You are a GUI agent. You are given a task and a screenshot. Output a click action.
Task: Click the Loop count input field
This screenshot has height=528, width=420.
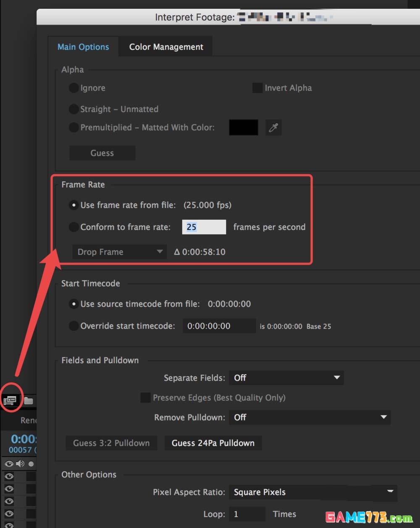click(247, 514)
